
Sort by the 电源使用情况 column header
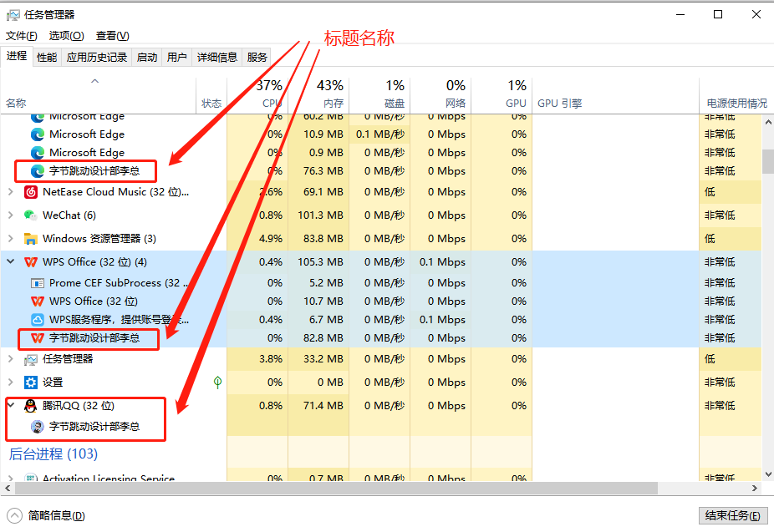click(x=736, y=95)
